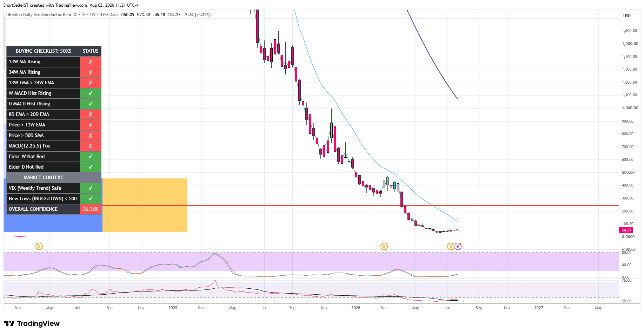Click the 2026 label on the time axis
The height and width of the screenshot is (334, 644).
click(356, 308)
